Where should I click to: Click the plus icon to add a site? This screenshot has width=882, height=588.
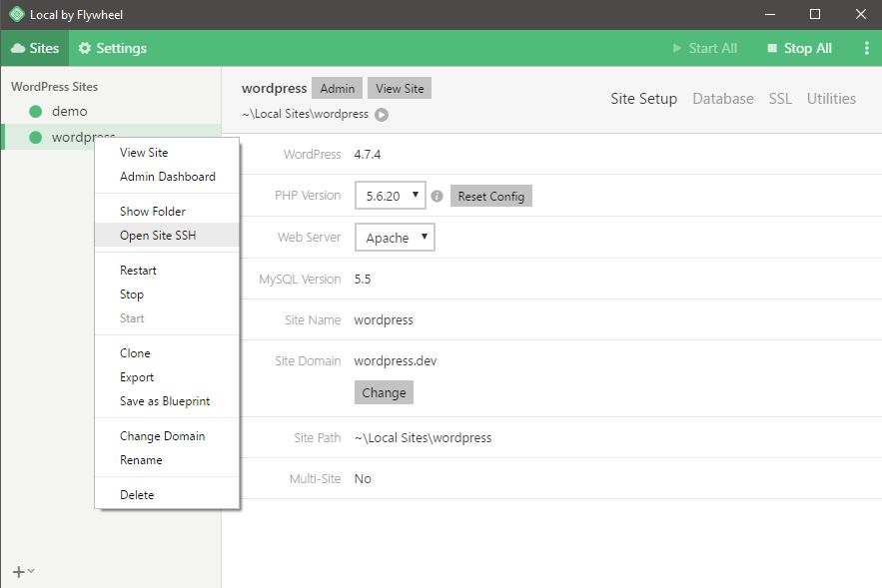[x=18, y=572]
